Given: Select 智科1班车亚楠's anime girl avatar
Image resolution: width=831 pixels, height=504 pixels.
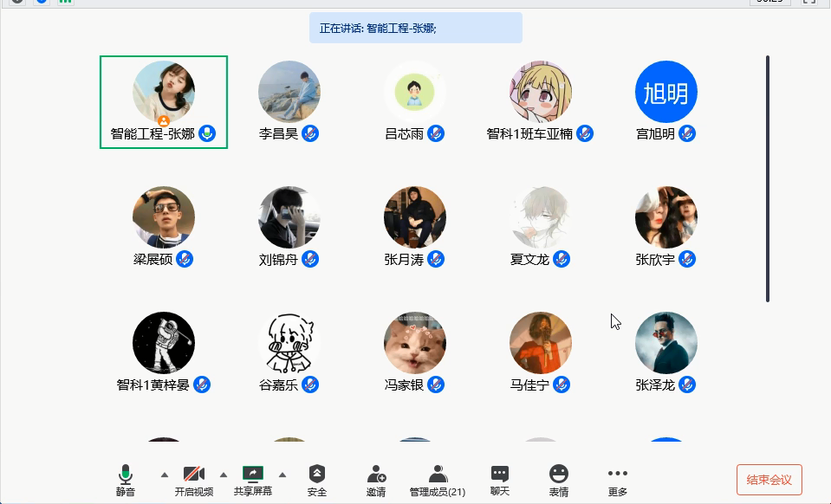Looking at the screenshot, I should 541,92.
